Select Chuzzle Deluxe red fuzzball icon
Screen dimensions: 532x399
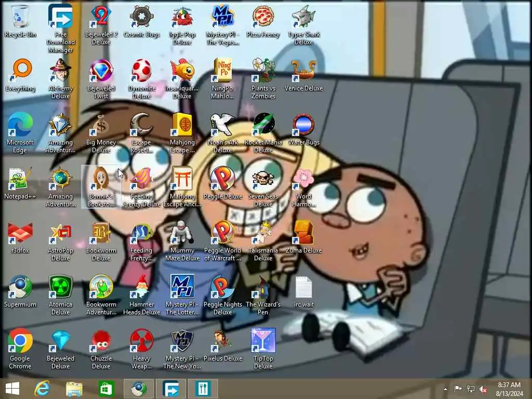pyautogui.click(x=101, y=349)
